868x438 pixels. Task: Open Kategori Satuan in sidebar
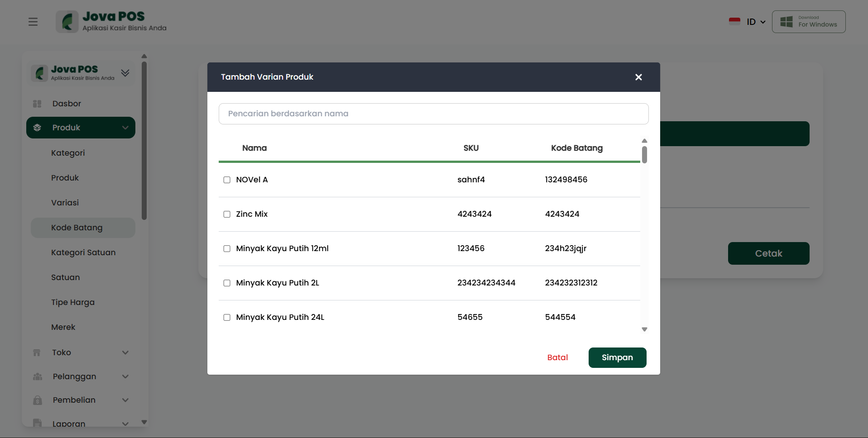pyautogui.click(x=83, y=252)
